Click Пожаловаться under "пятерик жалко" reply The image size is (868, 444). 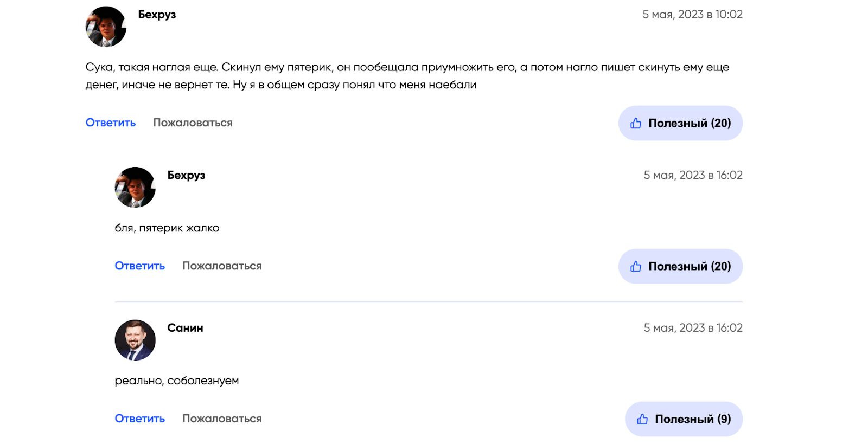[x=222, y=266]
